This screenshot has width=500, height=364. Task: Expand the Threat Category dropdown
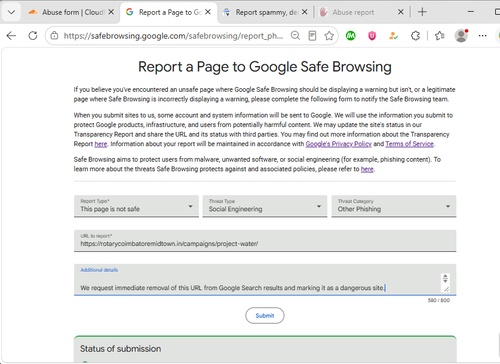click(x=394, y=206)
